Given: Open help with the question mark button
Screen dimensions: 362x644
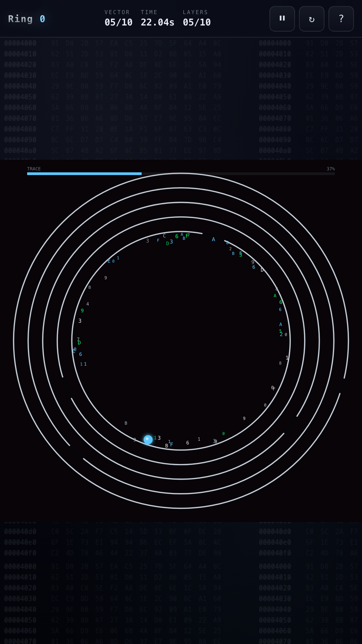Looking at the screenshot, I should click(341, 19).
